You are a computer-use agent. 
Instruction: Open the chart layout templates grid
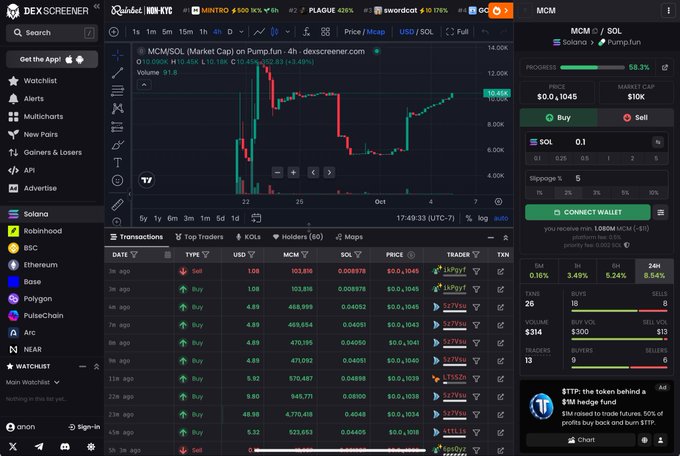pos(325,32)
